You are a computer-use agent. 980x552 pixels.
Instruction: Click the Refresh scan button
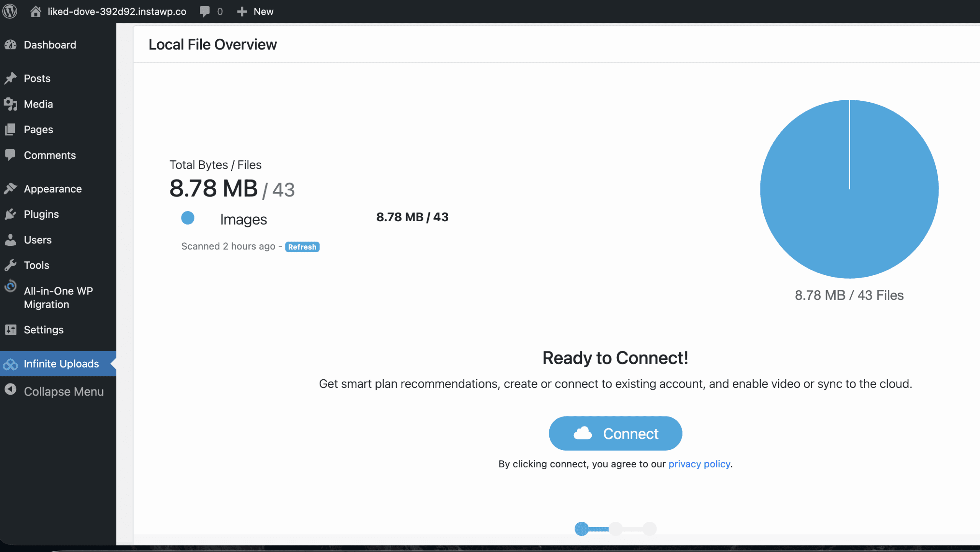302,247
